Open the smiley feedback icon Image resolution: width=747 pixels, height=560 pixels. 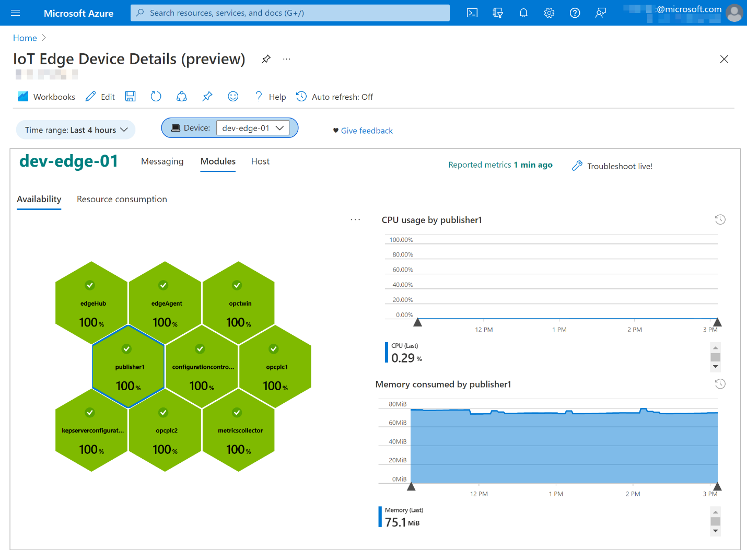point(232,96)
